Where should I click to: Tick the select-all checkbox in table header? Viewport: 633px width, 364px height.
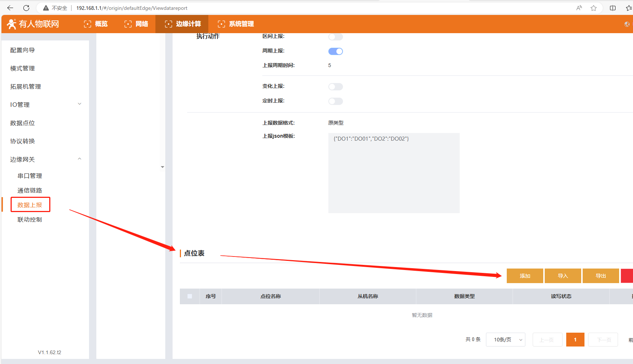190,296
